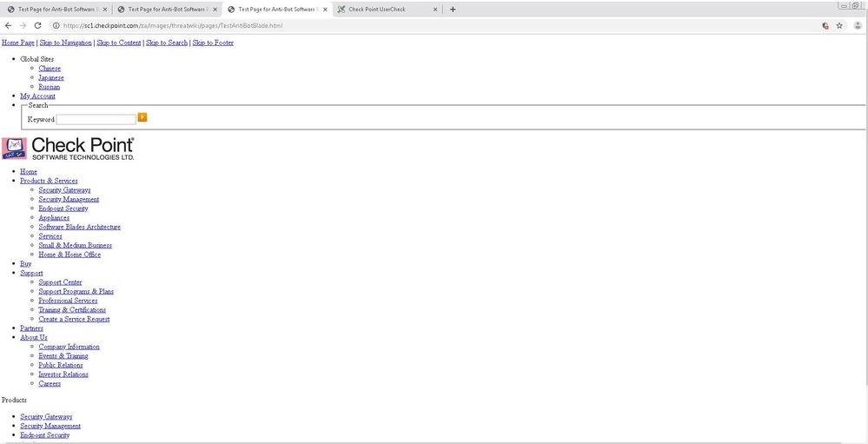Click the Check Point logo image
The width and height of the screenshot is (868, 444).
click(69, 149)
